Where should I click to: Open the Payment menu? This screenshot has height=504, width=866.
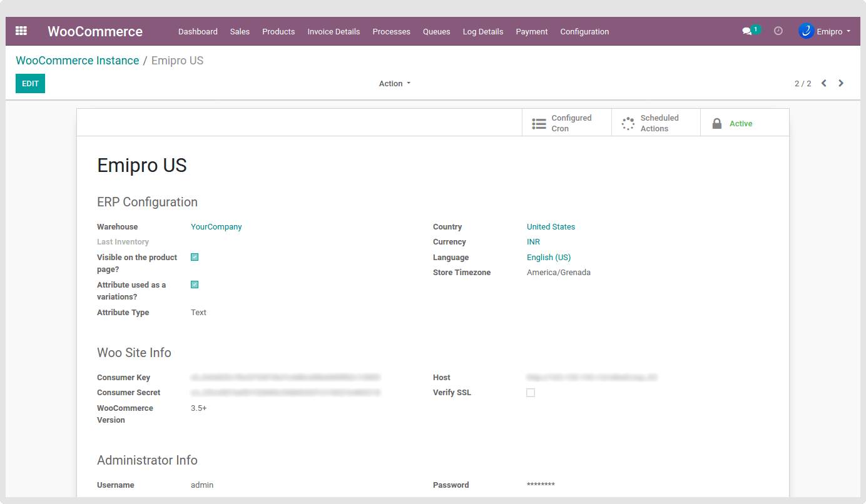[x=532, y=31]
